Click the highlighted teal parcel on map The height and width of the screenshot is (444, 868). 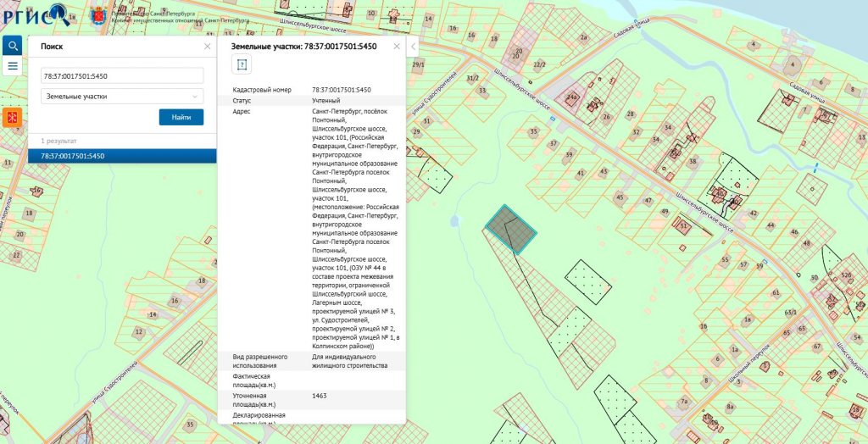(510, 228)
